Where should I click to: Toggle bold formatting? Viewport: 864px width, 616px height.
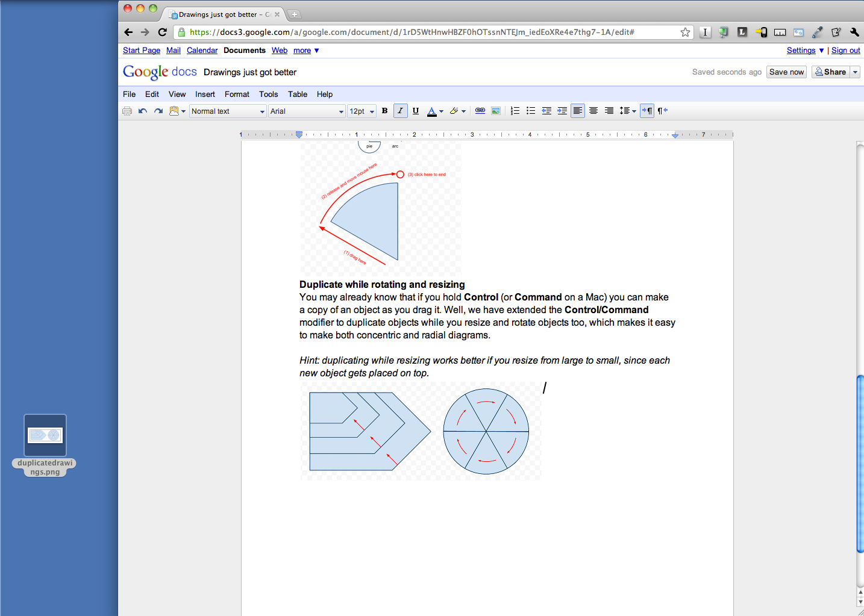(384, 111)
